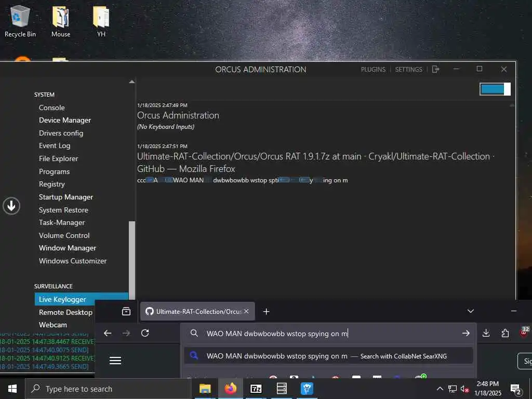Click the muted volume tray icon

point(464,389)
